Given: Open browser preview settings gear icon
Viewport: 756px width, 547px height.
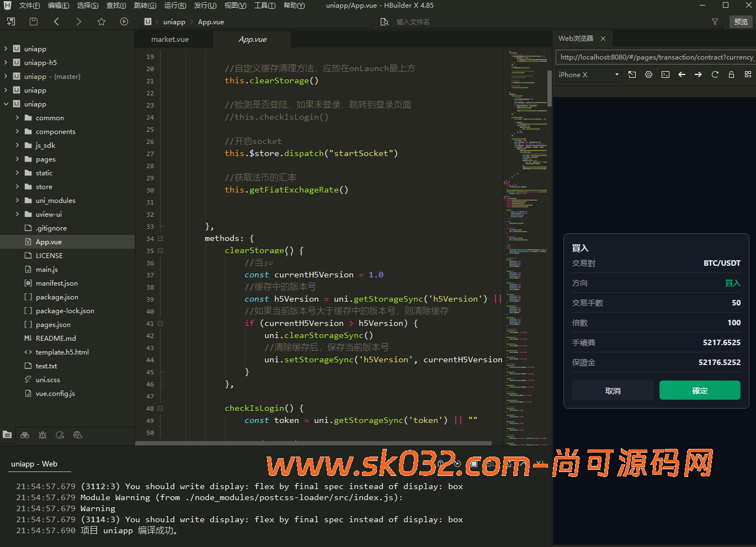Looking at the screenshot, I should point(649,74).
